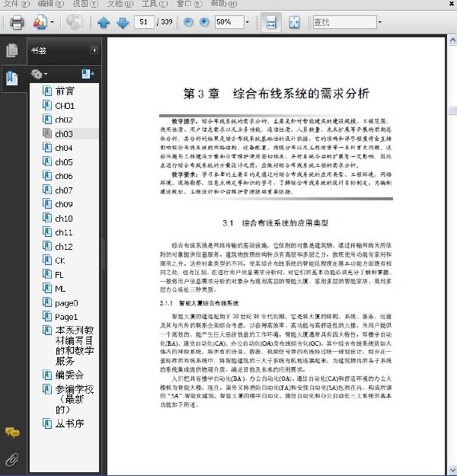Open bookmark ch09

(x=64, y=204)
